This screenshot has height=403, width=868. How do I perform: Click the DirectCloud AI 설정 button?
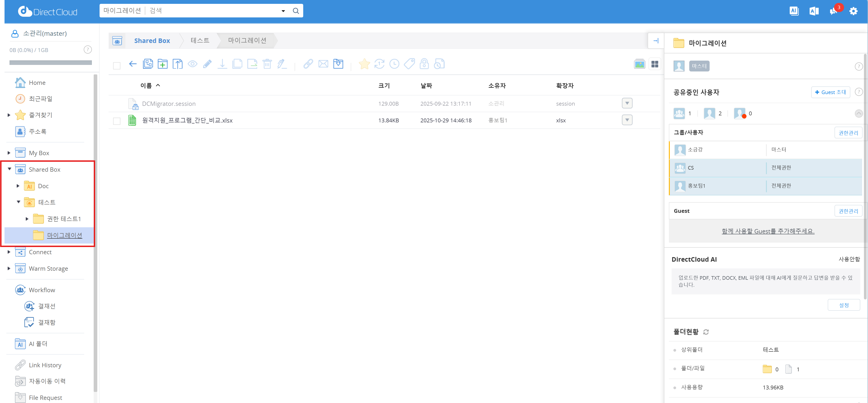(x=843, y=305)
